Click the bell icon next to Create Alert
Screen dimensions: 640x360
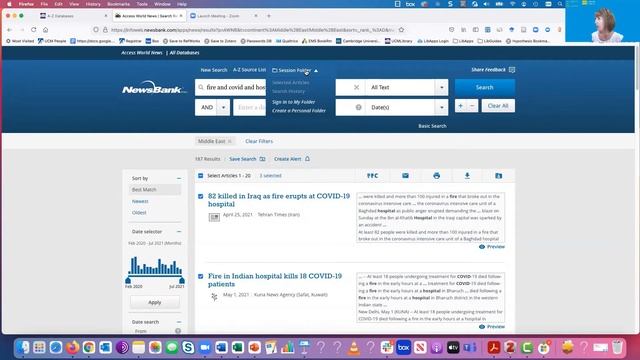pos(307,159)
